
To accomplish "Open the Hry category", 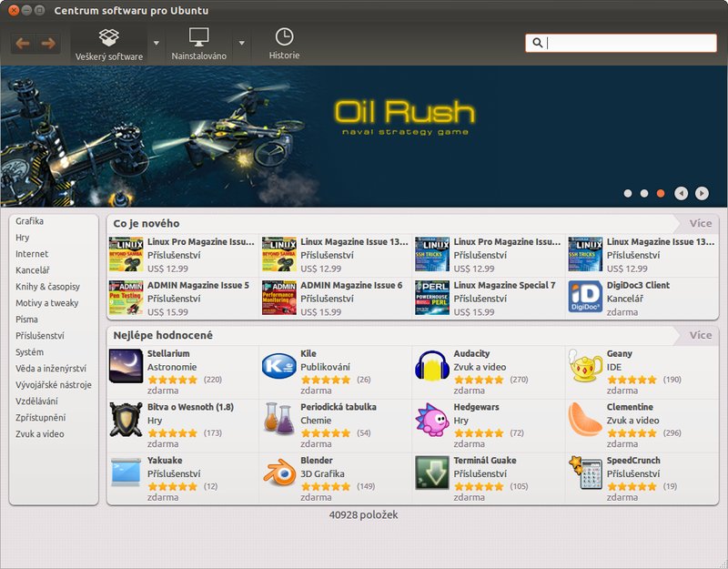I will (x=22, y=238).
